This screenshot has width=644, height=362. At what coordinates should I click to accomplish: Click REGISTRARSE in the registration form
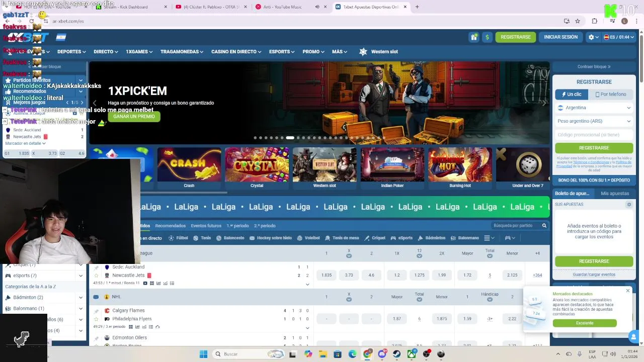point(594,148)
